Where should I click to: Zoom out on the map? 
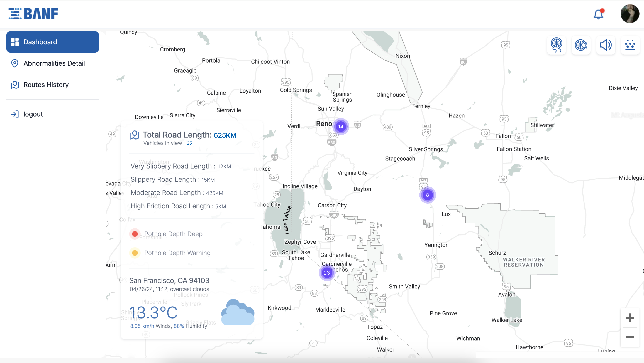(x=630, y=337)
